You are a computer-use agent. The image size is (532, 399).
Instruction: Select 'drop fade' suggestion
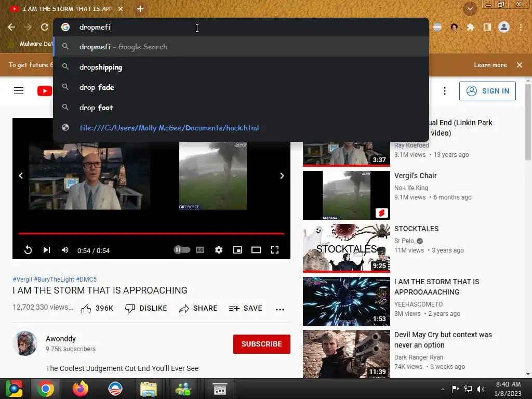click(241, 87)
